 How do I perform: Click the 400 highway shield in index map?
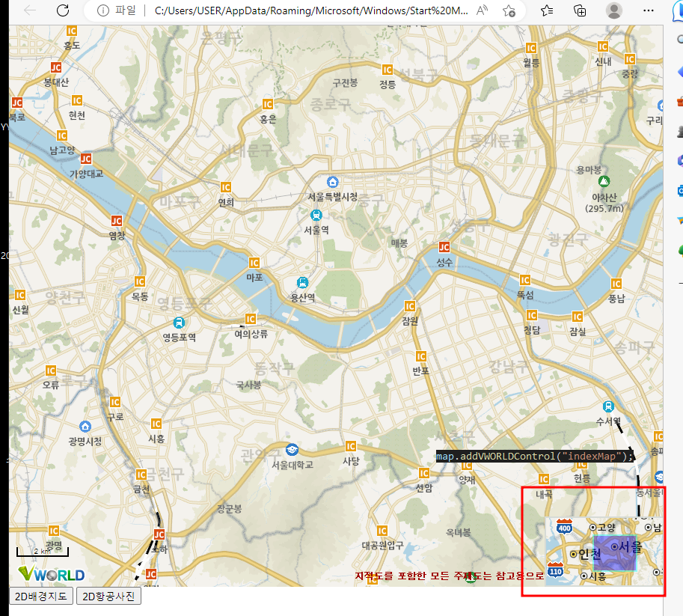point(564,526)
